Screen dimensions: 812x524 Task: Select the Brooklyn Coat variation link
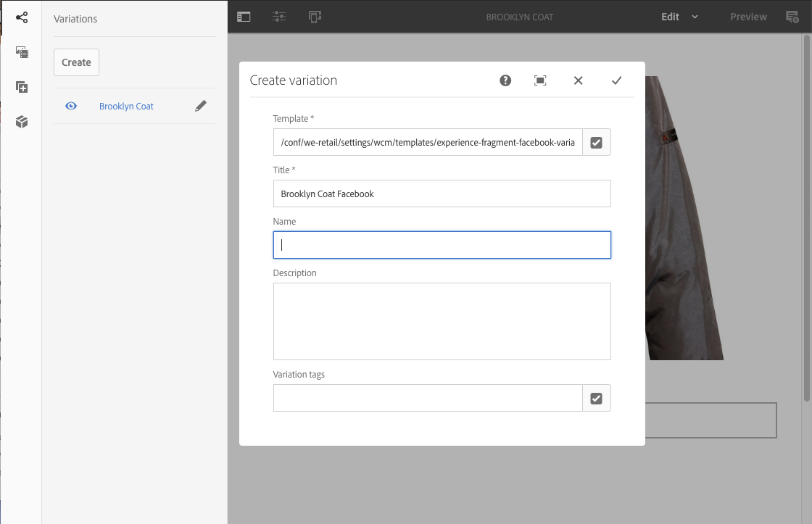(126, 106)
